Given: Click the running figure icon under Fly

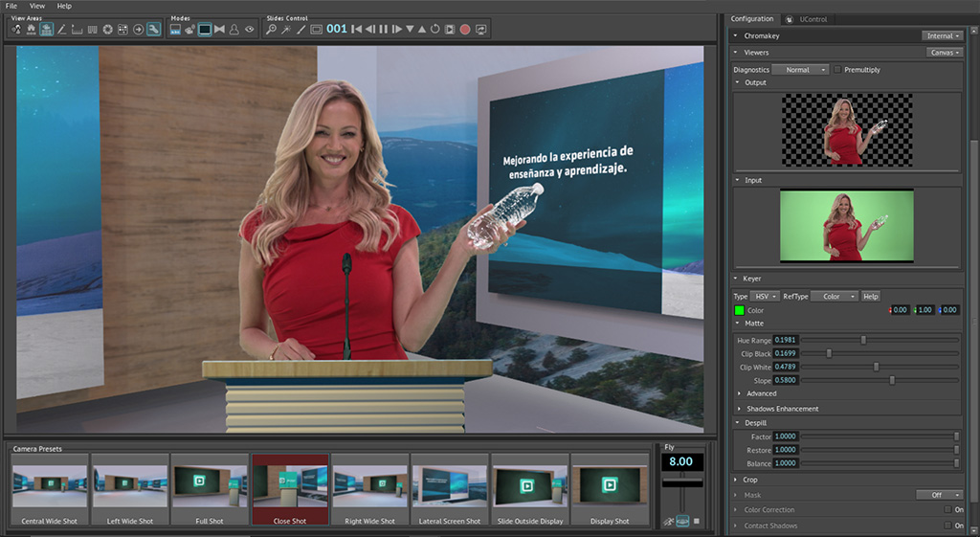Looking at the screenshot, I should click(x=668, y=521).
